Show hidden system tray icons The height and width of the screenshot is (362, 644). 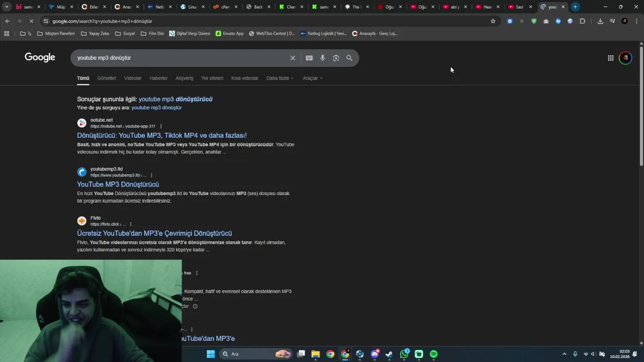[564, 354]
